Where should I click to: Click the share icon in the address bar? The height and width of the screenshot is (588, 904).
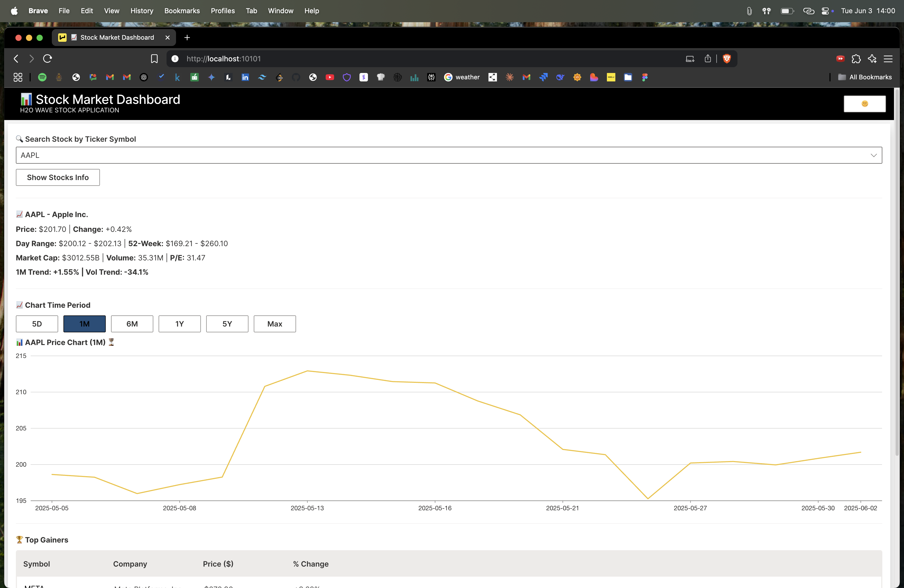[708, 58]
